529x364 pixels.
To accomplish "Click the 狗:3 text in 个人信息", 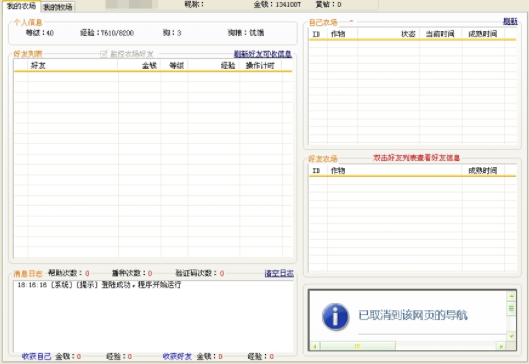I will (172, 33).
